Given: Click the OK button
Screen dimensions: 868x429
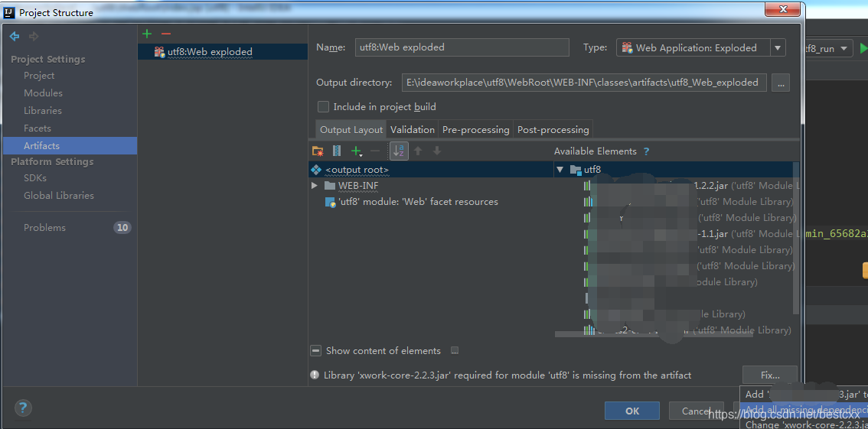Looking at the screenshot, I should click(x=632, y=411).
